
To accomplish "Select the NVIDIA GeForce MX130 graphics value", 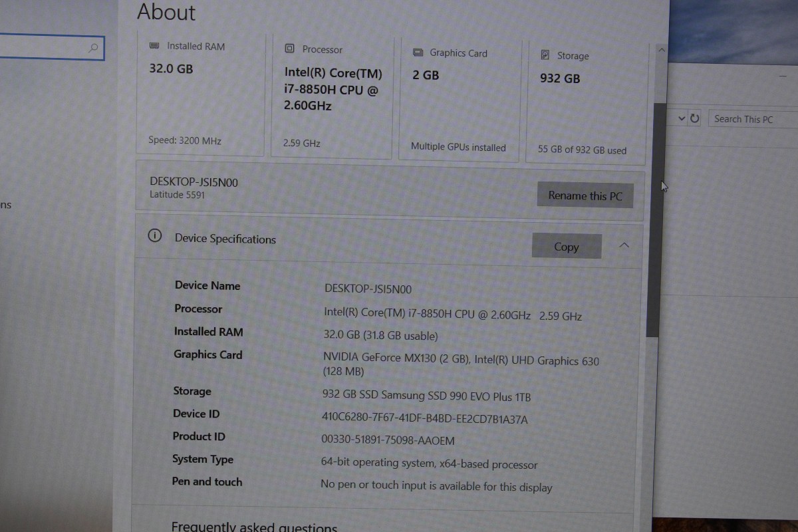I will [x=461, y=364].
